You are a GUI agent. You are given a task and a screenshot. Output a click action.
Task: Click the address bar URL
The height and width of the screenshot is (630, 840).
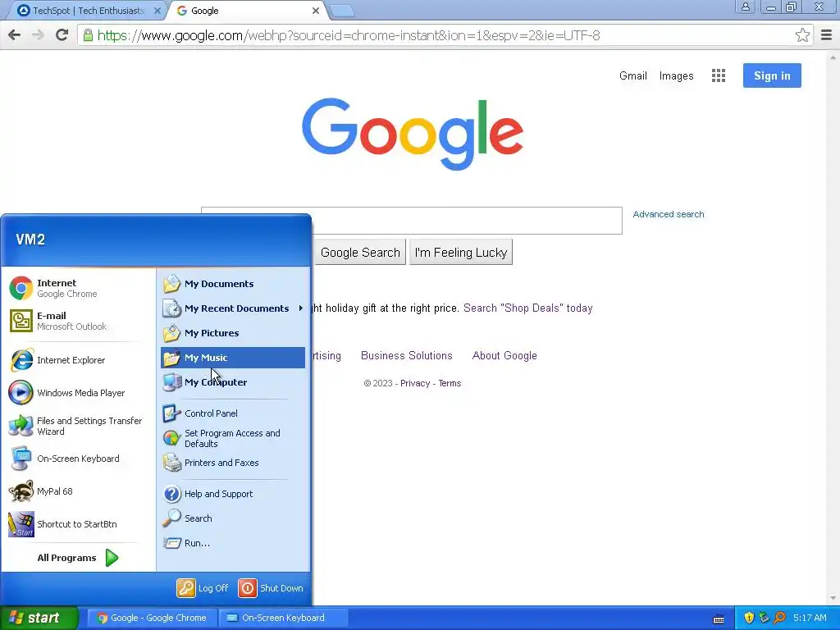point(348,35)
